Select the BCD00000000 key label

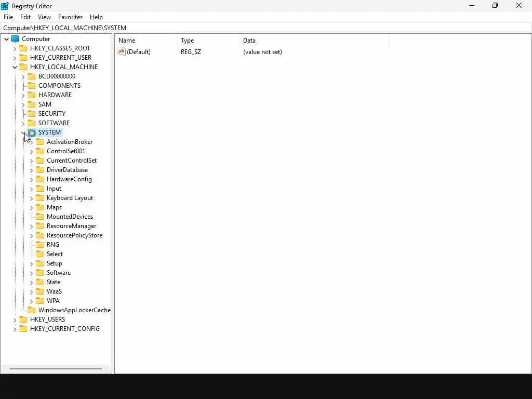(x=57, y=76)
